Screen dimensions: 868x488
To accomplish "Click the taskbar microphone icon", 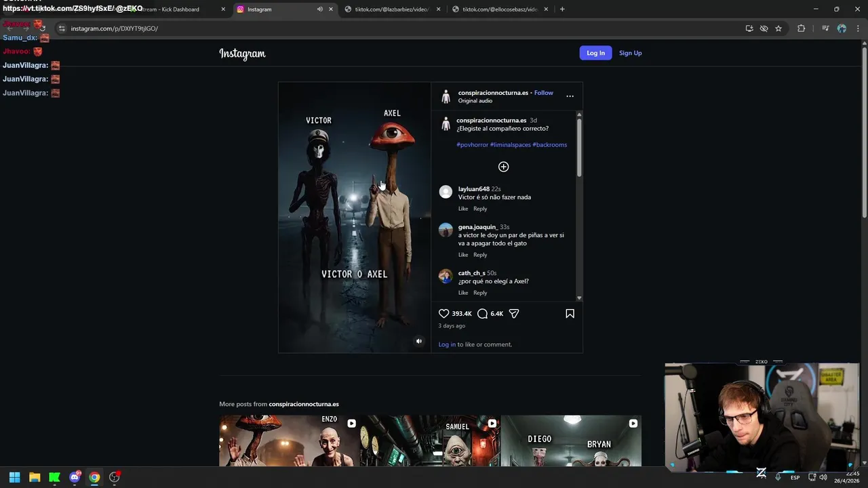I will pos(778,477).
